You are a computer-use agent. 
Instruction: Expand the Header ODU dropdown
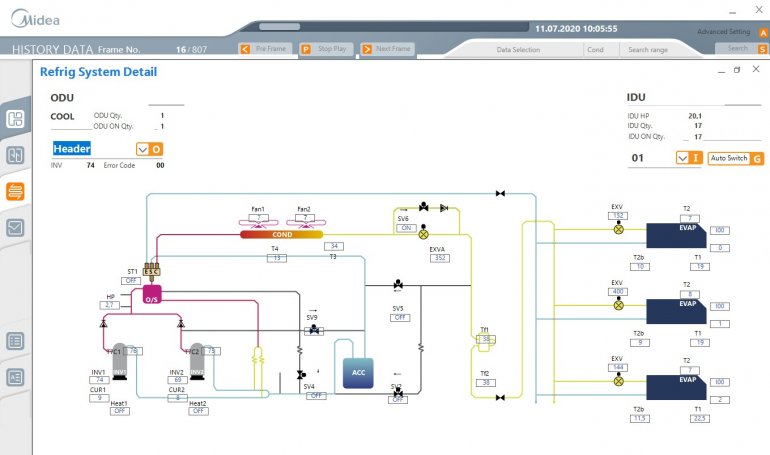142,149
